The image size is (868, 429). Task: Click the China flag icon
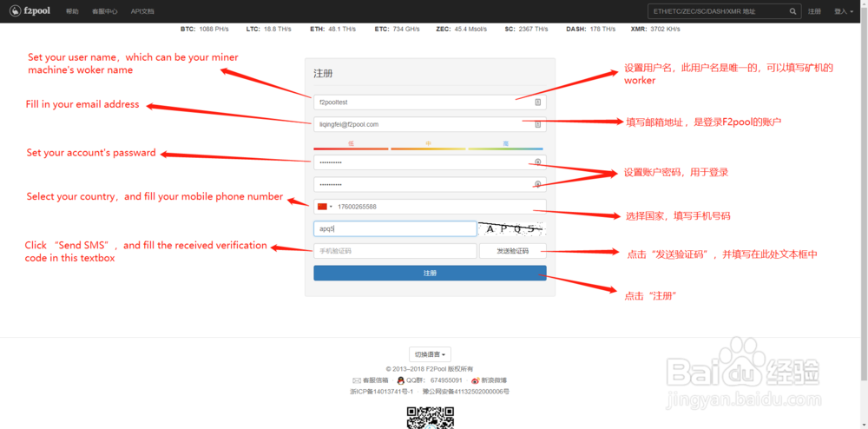click(322, 207)
